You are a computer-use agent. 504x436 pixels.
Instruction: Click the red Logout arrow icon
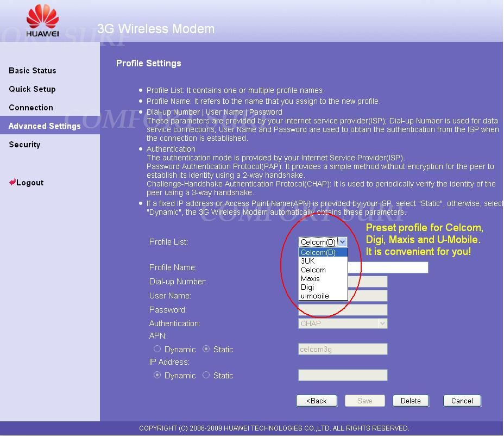click(x=12, y=183)
